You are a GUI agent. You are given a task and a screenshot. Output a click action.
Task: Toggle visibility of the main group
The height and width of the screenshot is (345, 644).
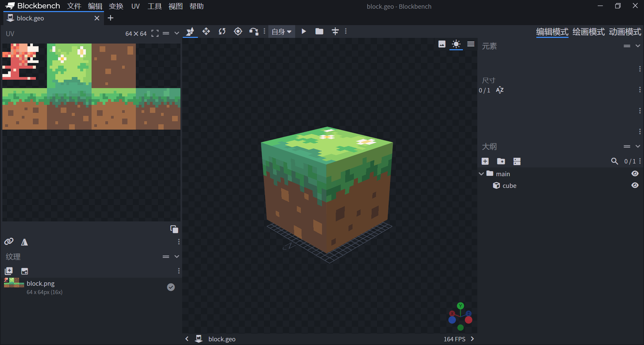tap(635, 174)
